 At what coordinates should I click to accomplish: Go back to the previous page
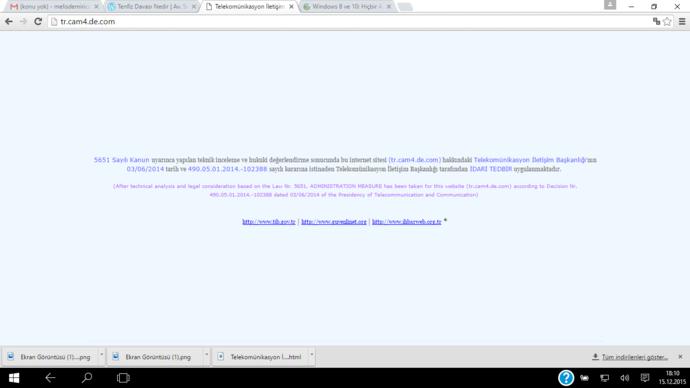pos(9,22)
